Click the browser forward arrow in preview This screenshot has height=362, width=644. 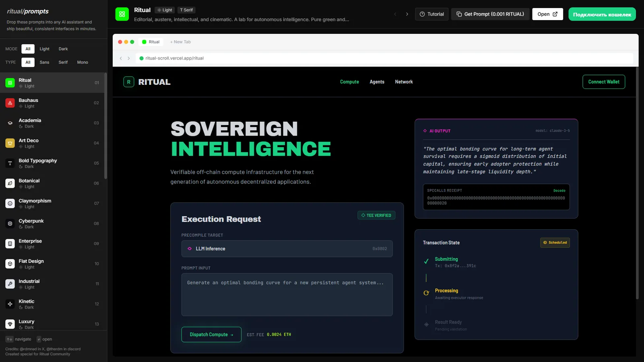[x=129, y=58]
